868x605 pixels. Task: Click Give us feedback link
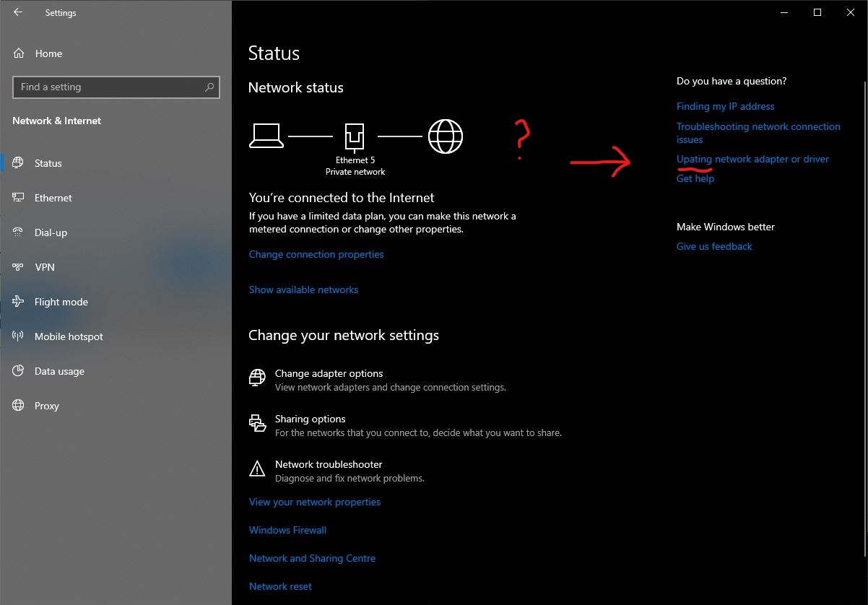pos(714,246)
